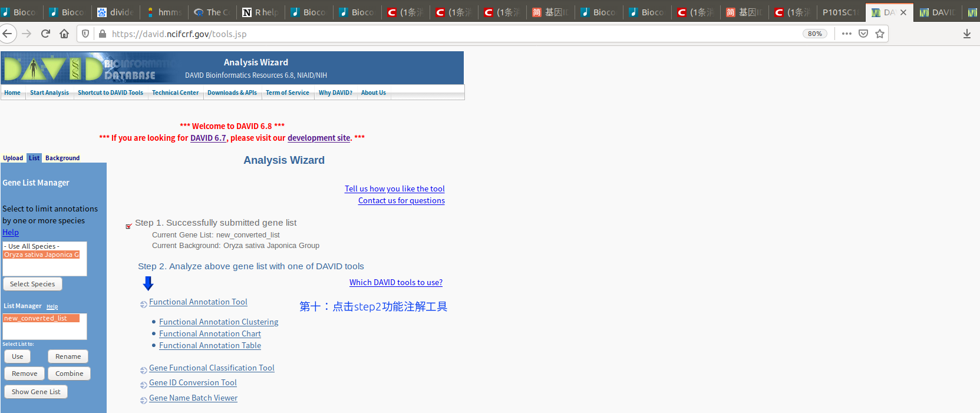Open Shortcut to DAVID Tools menu
The image size is (980, 413).
[x=110, y=92]
